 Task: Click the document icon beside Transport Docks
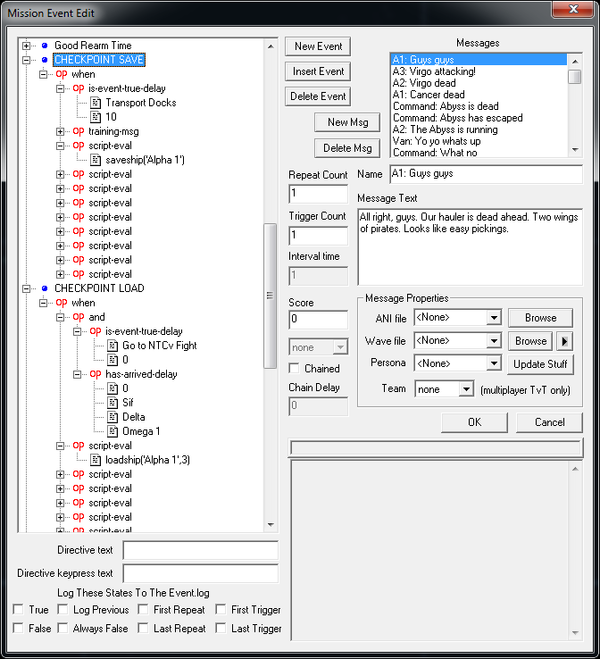coord(95,103)
